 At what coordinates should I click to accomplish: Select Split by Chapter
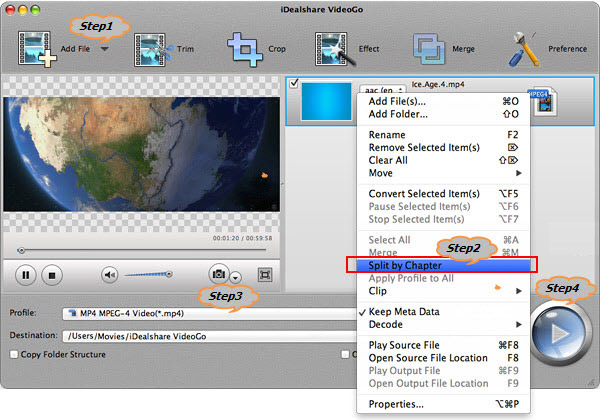(x=443, y=265)
